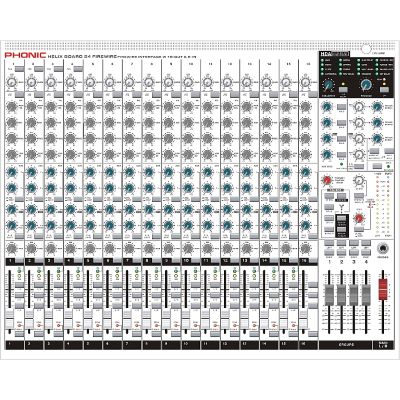This screenshot has width=400, height=400.
Task: Toggle the switch above channel 4's gain knob
Action: point(78,69)
